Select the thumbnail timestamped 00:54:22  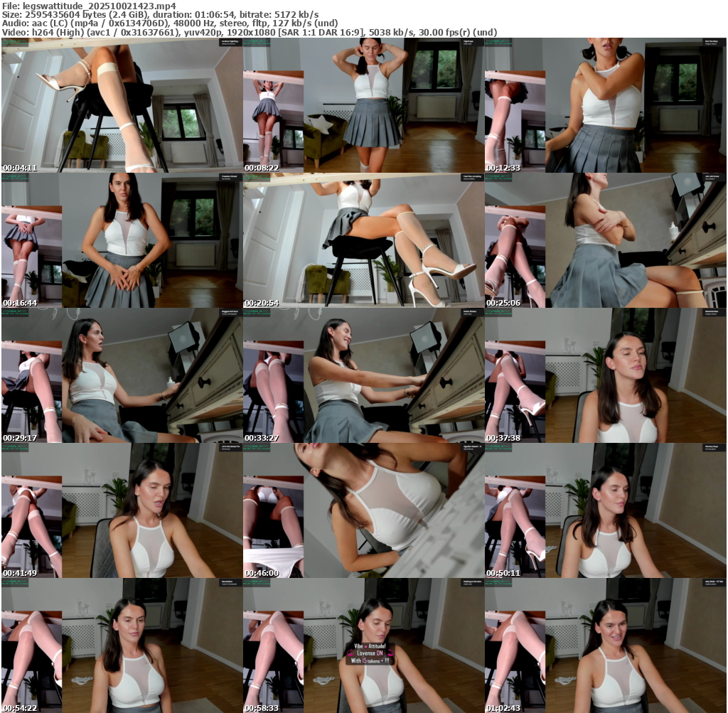pos(122,645)
